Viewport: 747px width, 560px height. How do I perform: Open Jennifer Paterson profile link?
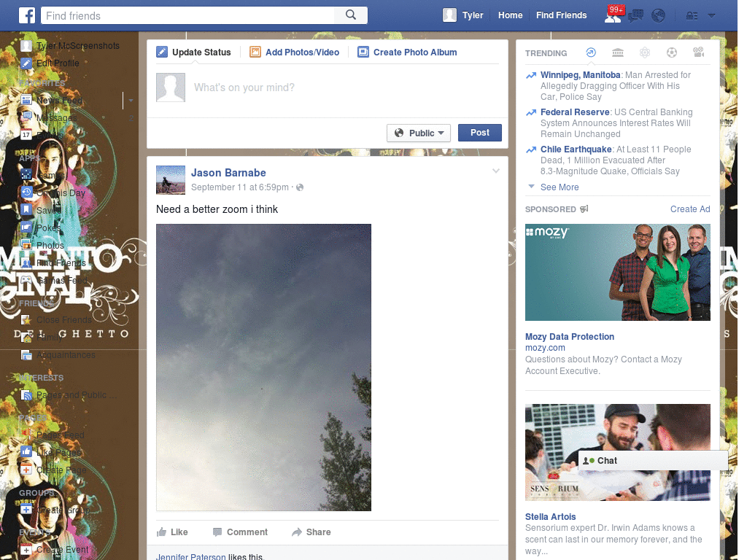point(190,556)
